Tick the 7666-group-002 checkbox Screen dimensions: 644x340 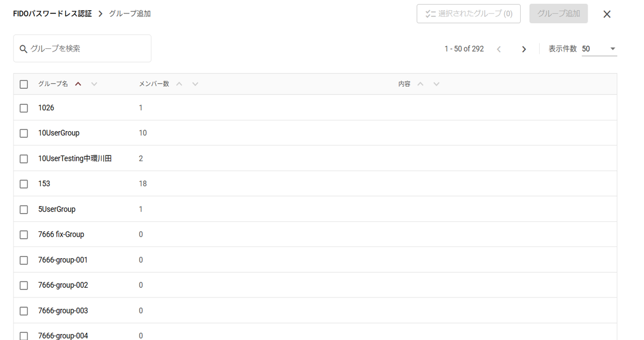tap(24, 285)
